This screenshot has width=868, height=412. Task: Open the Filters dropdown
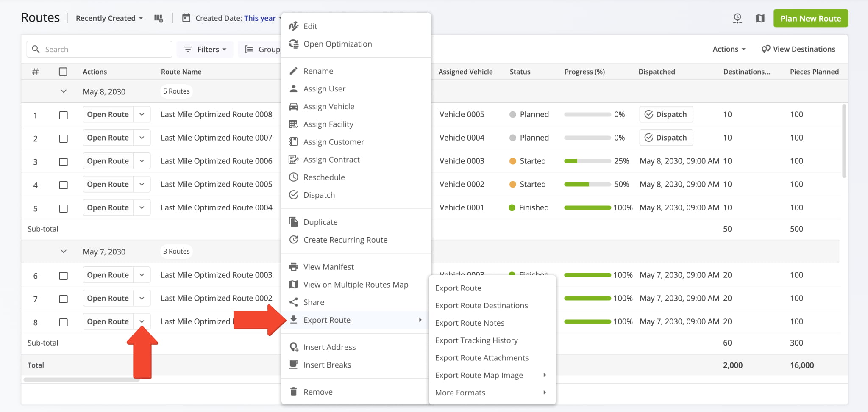pyautogui.click(x=206, y=49)
